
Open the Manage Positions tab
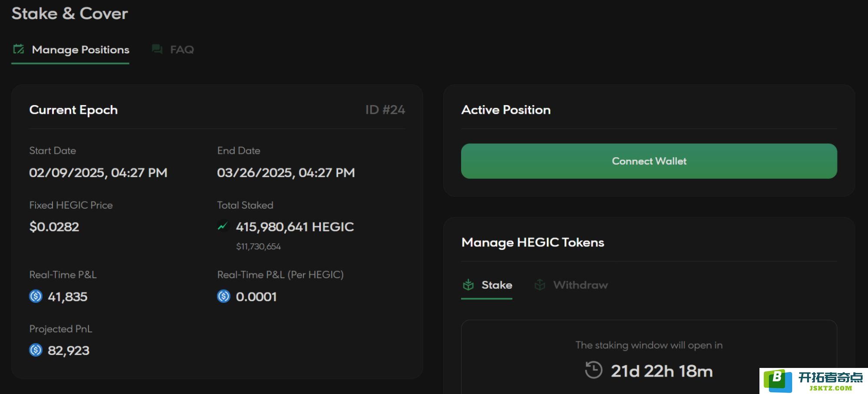[x=70, y=50]
